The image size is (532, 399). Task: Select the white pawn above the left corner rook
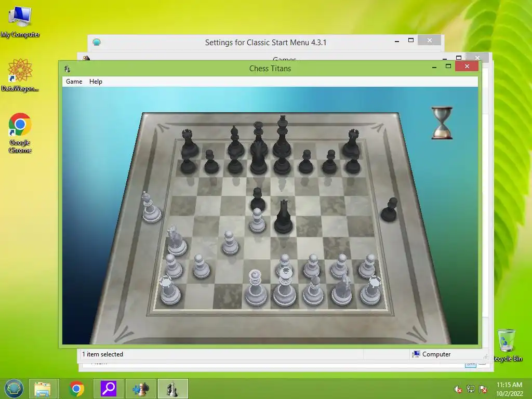[x=173, y=265]
